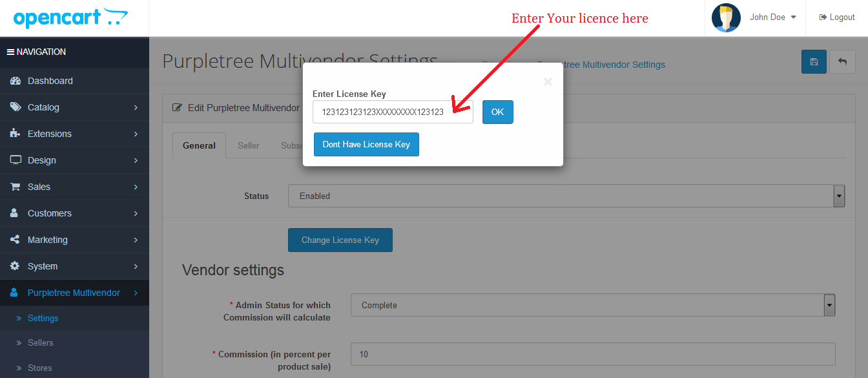Open the Admin Status Complete dropdown

click(593, 305)
